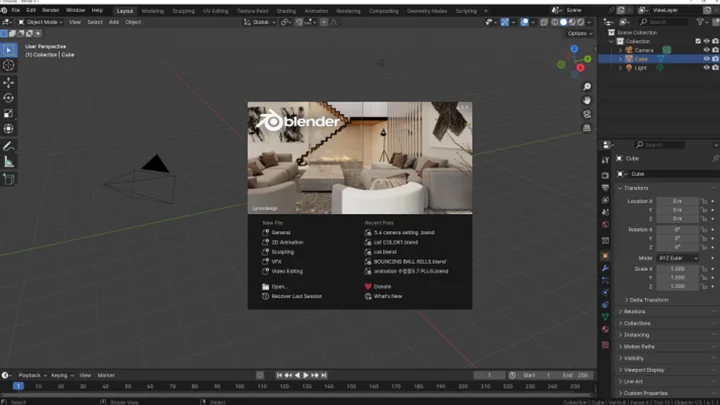
Task: Expand Motion Paths panel
Action: pos(639,347)
